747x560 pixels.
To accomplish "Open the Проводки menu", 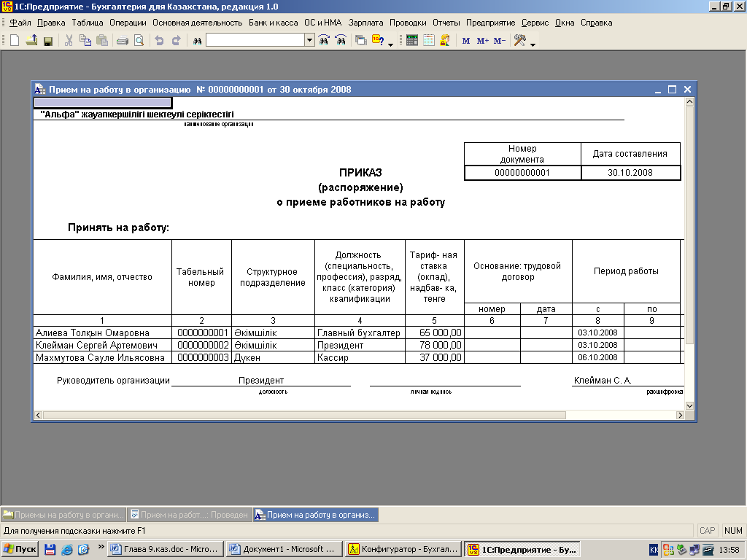I will (x=408, y=23).
